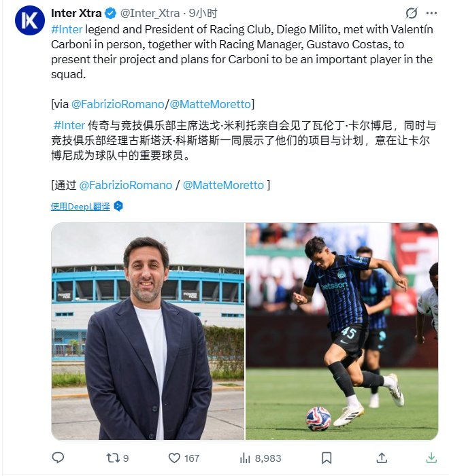
Task: Like the tweet with 167 likes
Action: [184, 458]
